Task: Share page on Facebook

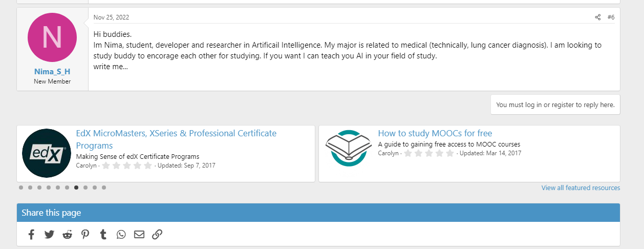Action: point(31,235)
